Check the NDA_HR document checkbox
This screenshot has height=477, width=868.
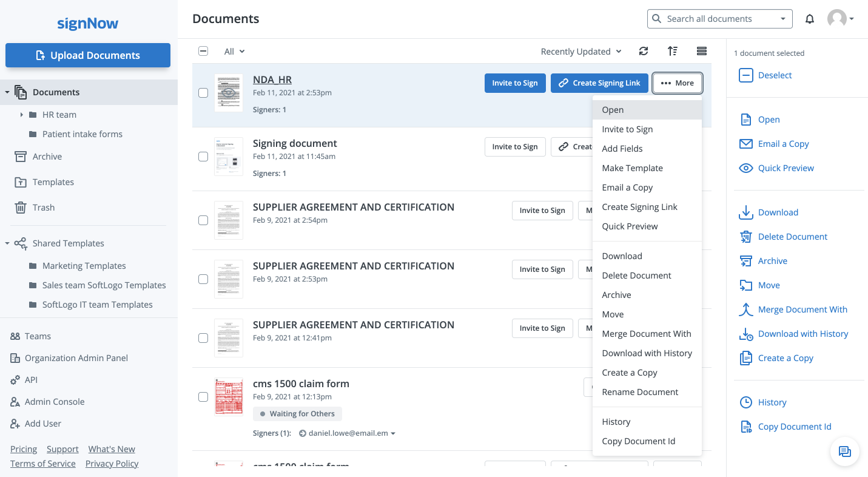[203, 93]
